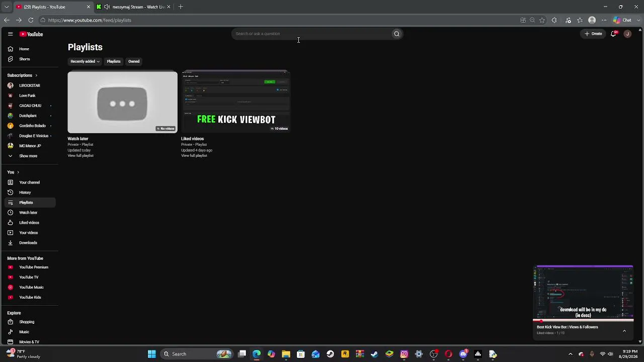Viewport: 644px width, 362px height.
Task: Expand the You section chevron
Action: point(18,172)
